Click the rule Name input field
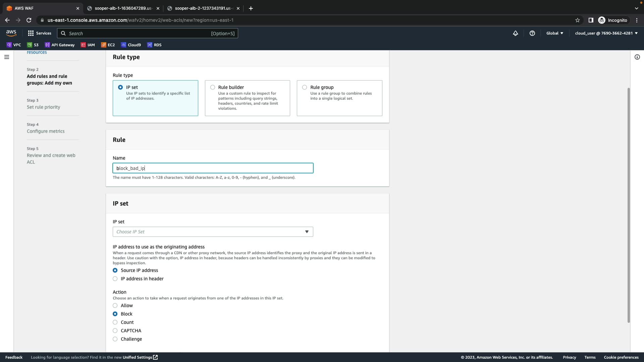 point(213,168)
